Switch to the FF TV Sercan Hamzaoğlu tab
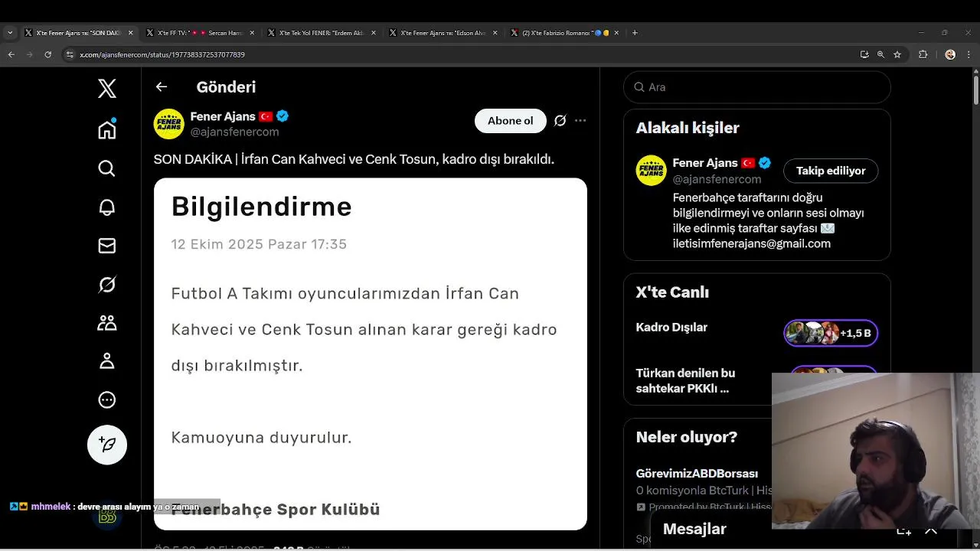980x551 pixels. coord(199,33)
